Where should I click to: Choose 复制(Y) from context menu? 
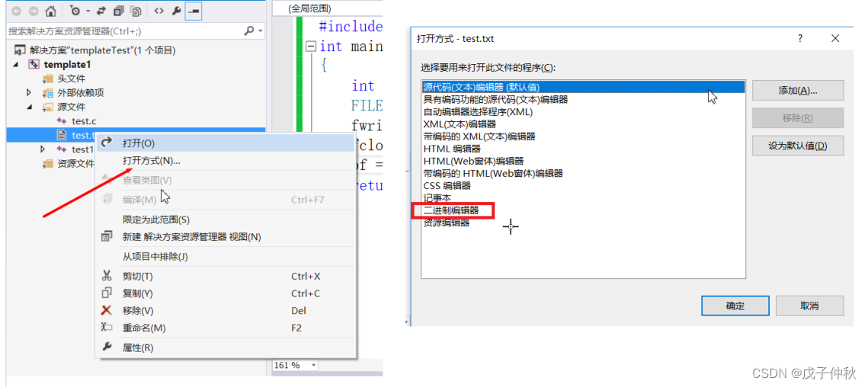coord(226,293)
